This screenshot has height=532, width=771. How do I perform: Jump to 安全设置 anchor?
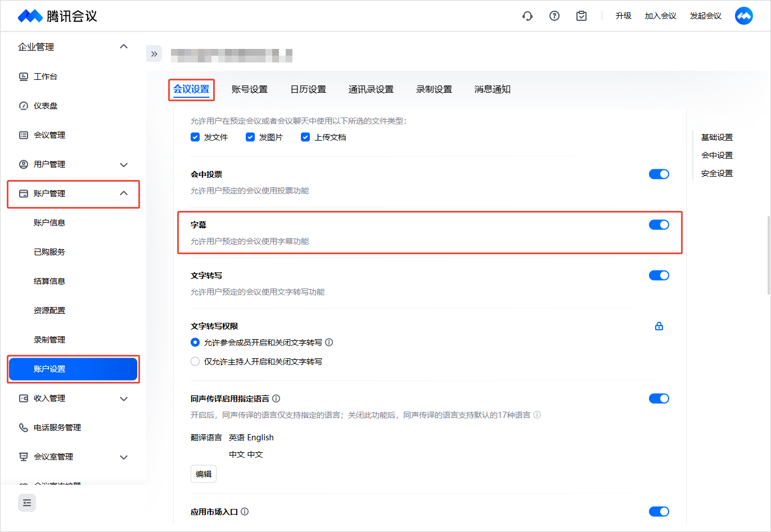point(717,173)
